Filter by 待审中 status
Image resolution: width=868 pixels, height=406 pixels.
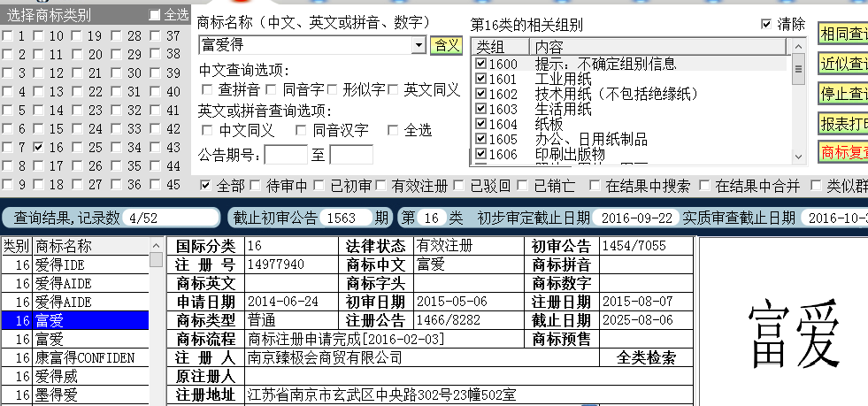coord(255,185)
